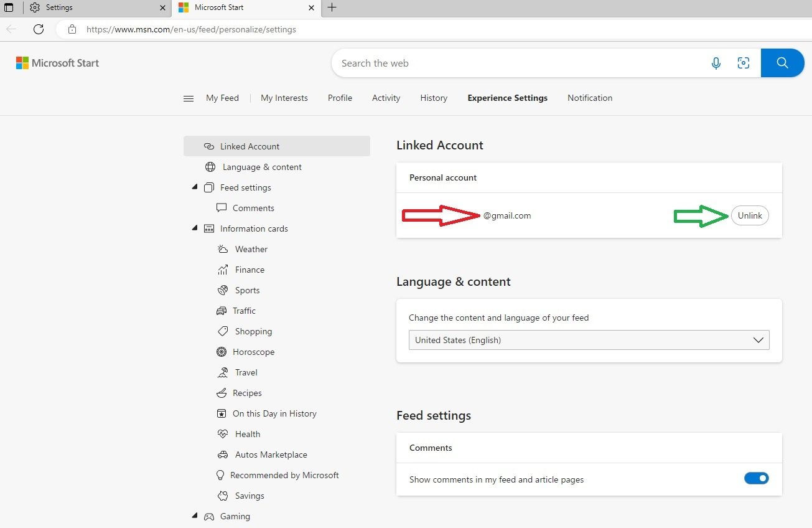Click the Weather cloud icon
812x528 pixels.
click(x=223, y=249)
